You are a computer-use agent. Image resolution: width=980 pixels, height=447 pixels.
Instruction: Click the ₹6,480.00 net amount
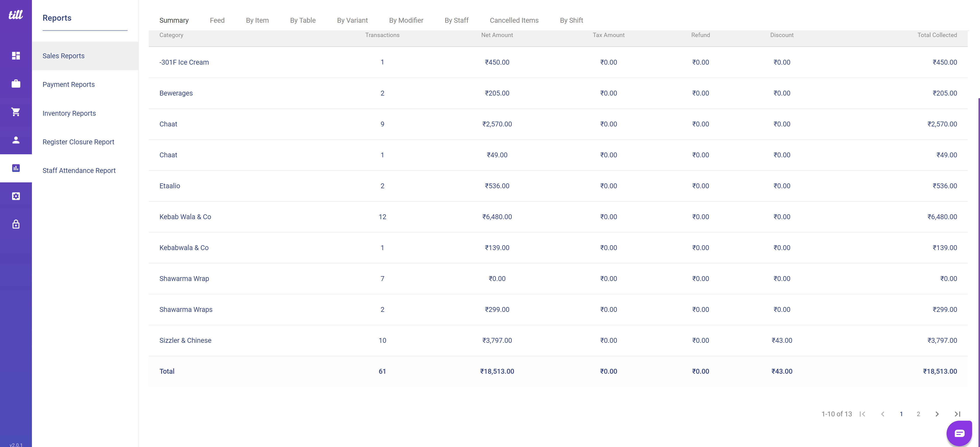pyautogui.click(x=497, y=217)
